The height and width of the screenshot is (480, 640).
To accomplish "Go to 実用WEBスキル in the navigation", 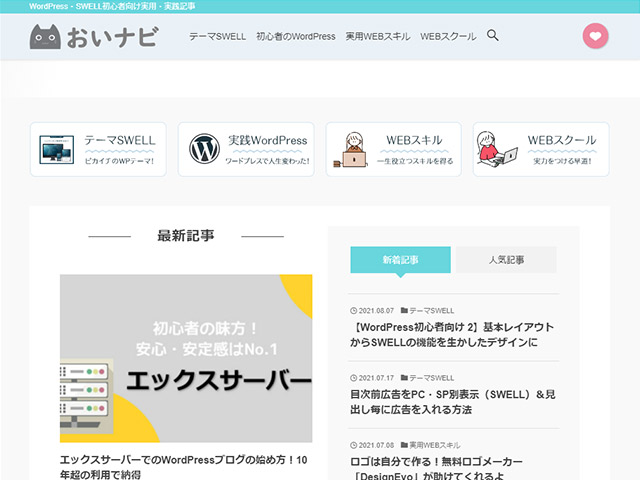I will pos(378,37).
